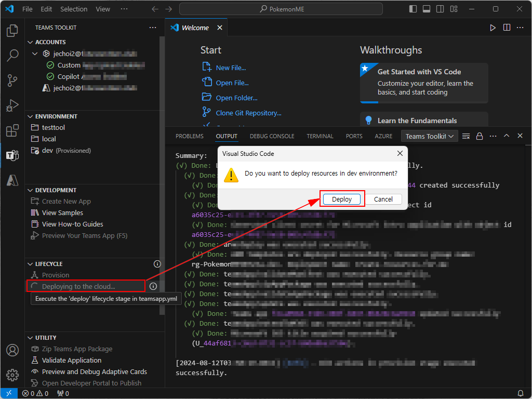Click Validate Application in Utility
This screenshot has width=532, height=399.
pyautogui.click(x=95, y=361)
